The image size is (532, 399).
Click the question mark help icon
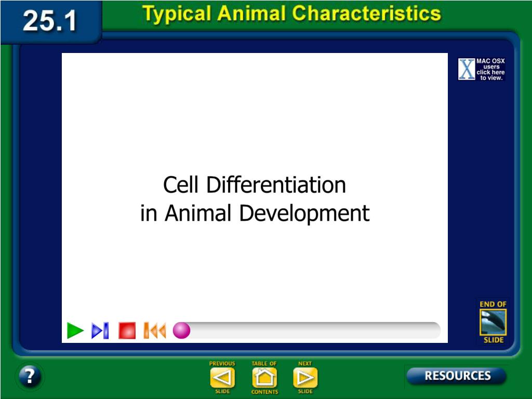(x=30, y=376)
